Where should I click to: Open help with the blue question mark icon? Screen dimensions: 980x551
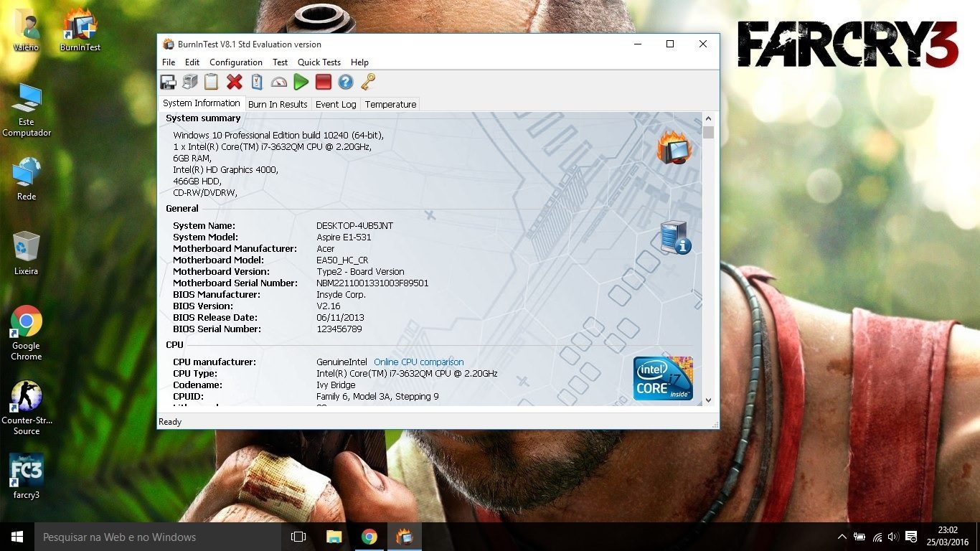tap(346, 82)
